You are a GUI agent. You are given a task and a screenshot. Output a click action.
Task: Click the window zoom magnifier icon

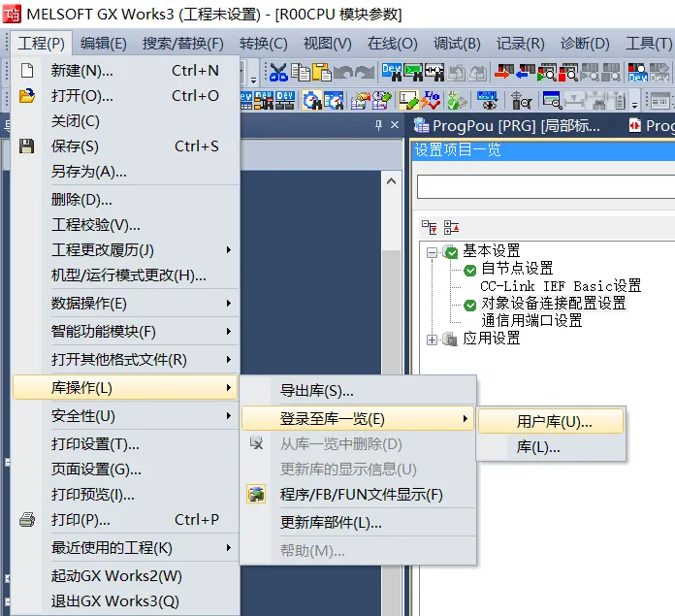[552, 100]
